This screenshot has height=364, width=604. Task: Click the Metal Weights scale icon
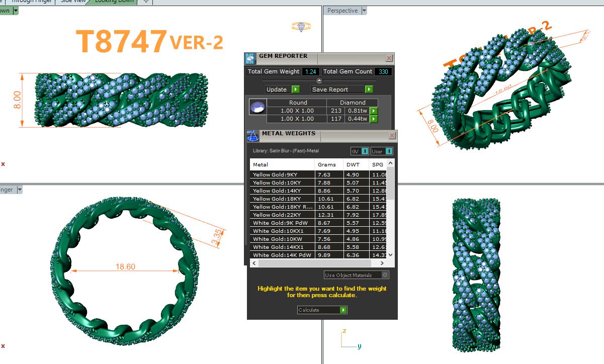pyautogui.click(x=253, y=136)
